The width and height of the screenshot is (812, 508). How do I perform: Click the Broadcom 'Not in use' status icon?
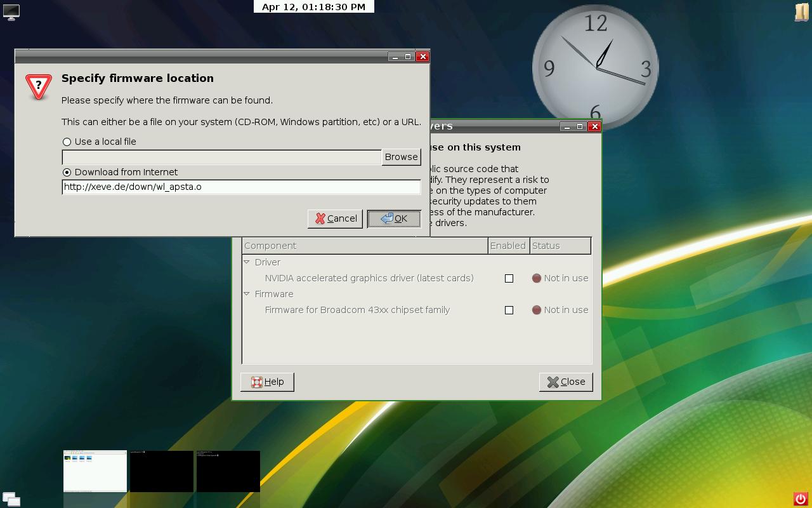pyautogui.click(x=537, y=310)
